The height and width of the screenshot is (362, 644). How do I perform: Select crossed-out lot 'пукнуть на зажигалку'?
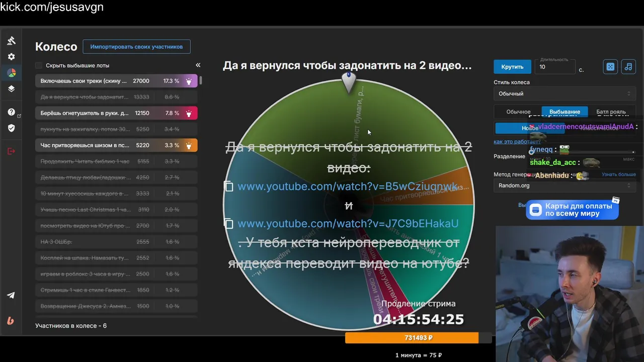click(116, 129)
